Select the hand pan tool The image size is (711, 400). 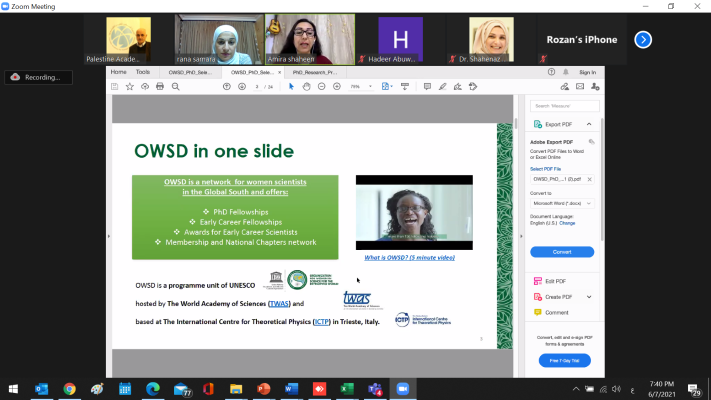pos(307,87)
